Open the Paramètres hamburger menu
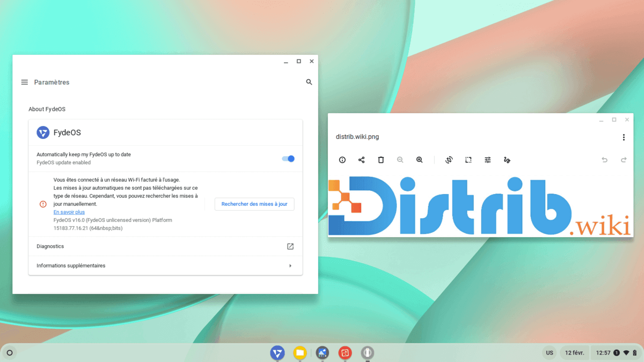Screen dimensions: 644x362 coord(24,82)
